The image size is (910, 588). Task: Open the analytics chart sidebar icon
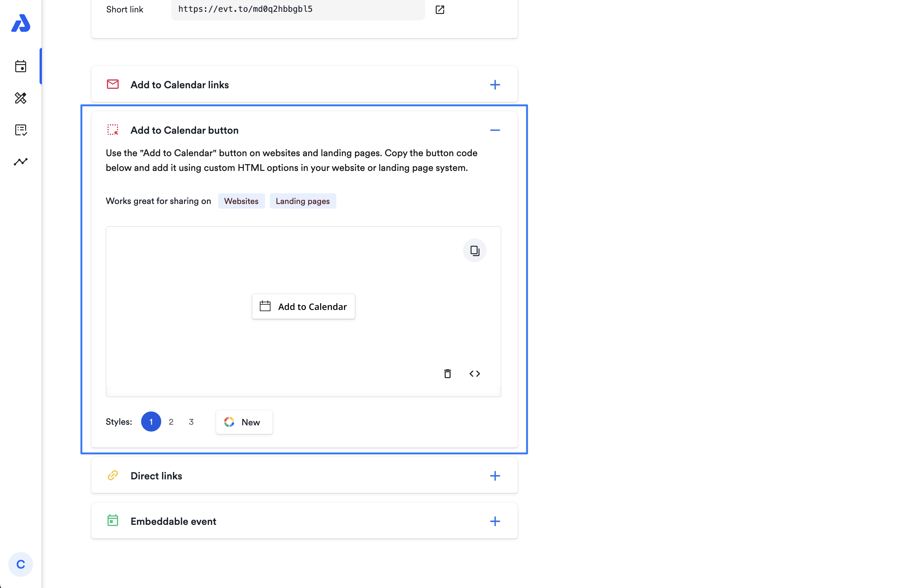21,162
